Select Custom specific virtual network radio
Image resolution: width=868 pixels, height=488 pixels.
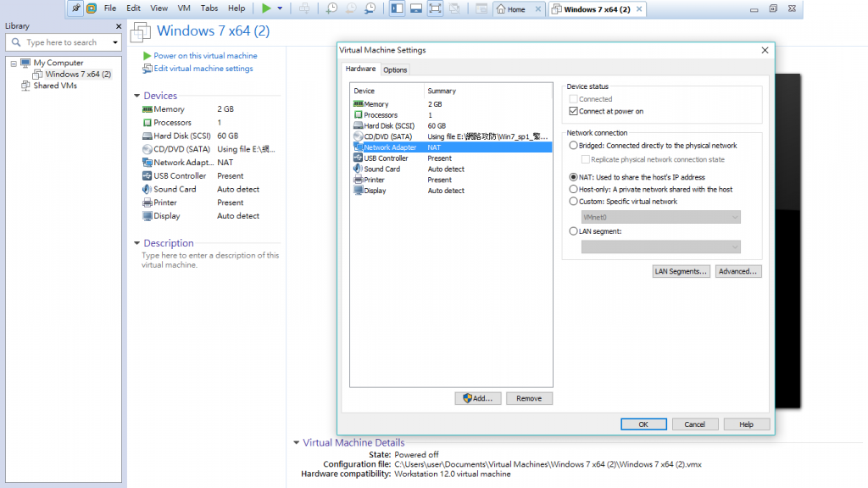click(574, 202)
